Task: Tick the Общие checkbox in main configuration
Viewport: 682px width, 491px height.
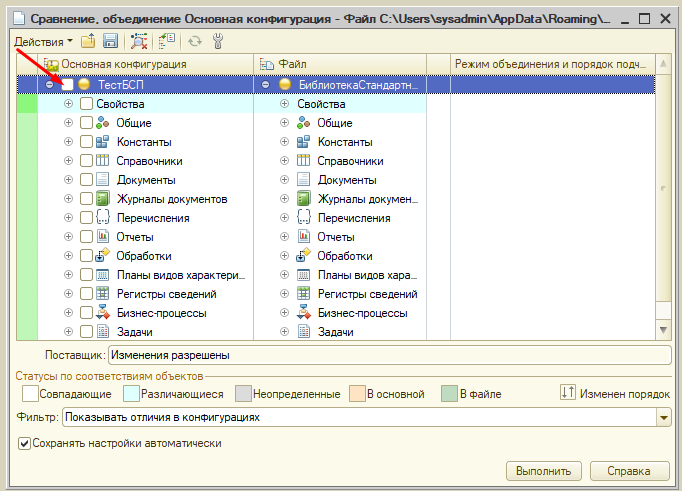Action: click(x=87, y=123)
